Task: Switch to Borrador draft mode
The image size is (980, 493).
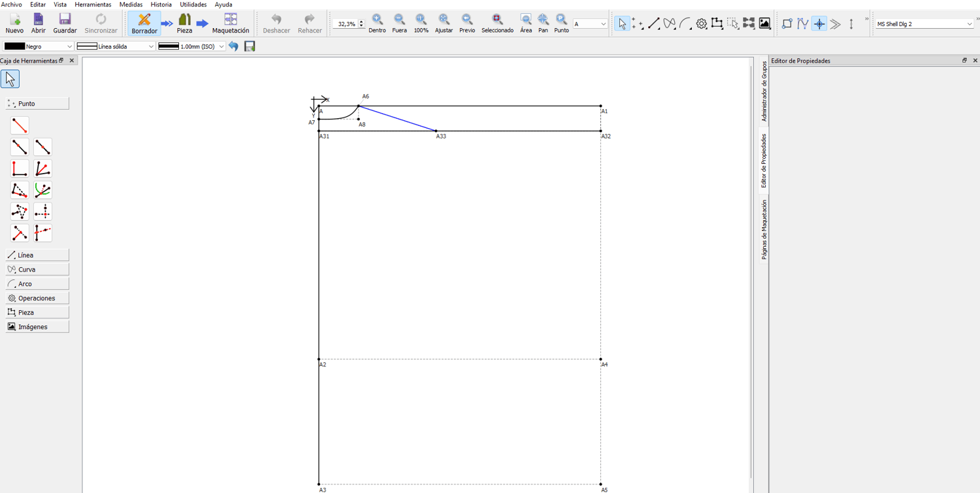Action: pyautogui.click(x=144, y=24)
